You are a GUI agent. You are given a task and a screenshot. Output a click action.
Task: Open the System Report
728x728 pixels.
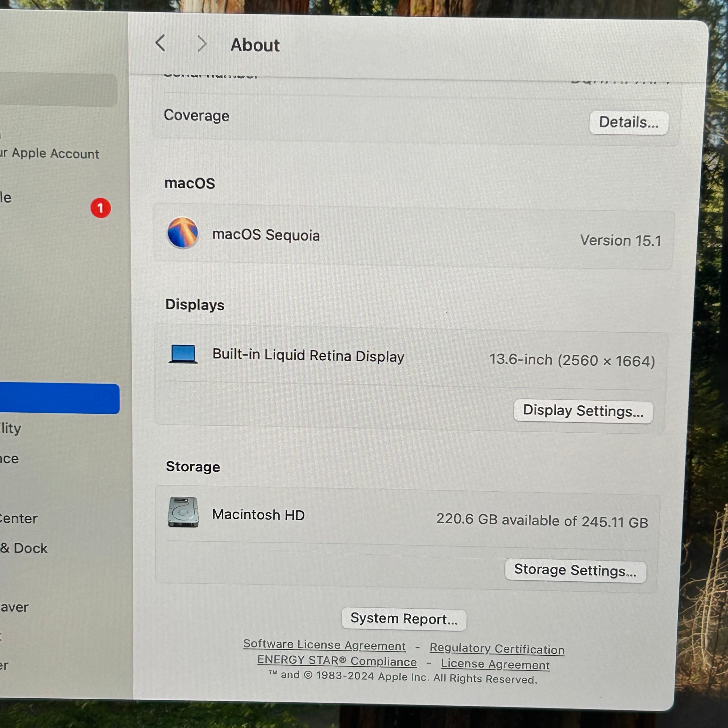[404, 619]
